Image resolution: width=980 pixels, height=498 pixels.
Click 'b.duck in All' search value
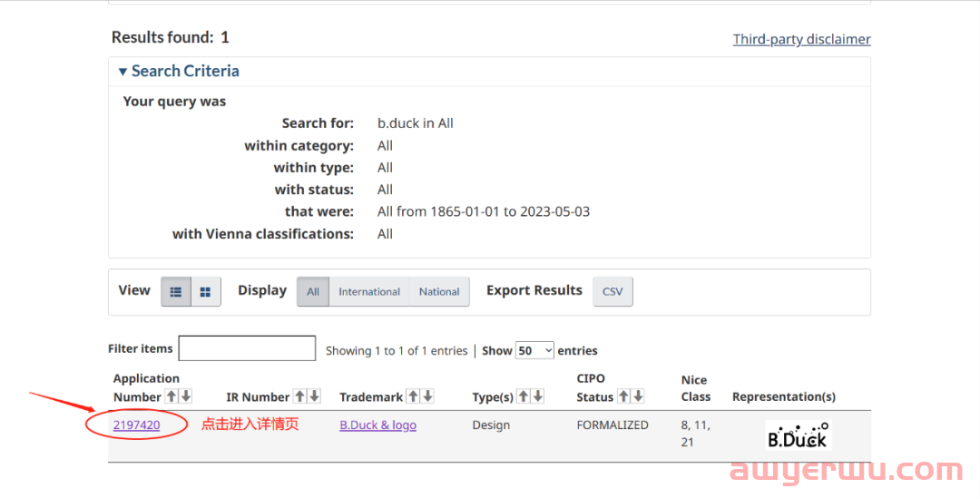coord(416,123)
